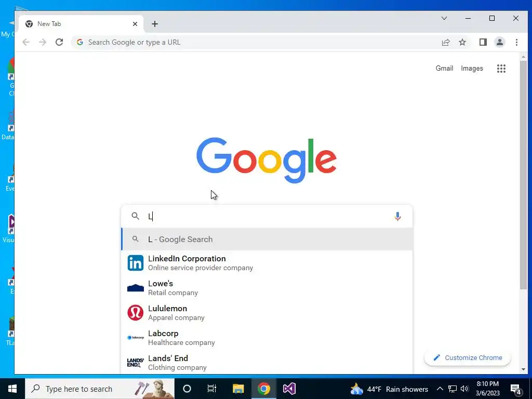Click the Lands' End logo icon
This screenshot has height=399, width=532.
click(136, 363)
